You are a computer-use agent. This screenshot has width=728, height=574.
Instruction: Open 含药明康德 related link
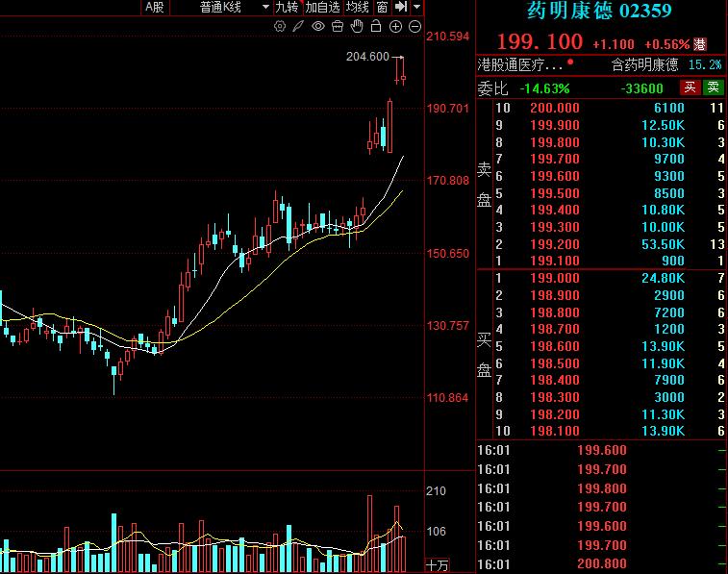pos(645,65)
